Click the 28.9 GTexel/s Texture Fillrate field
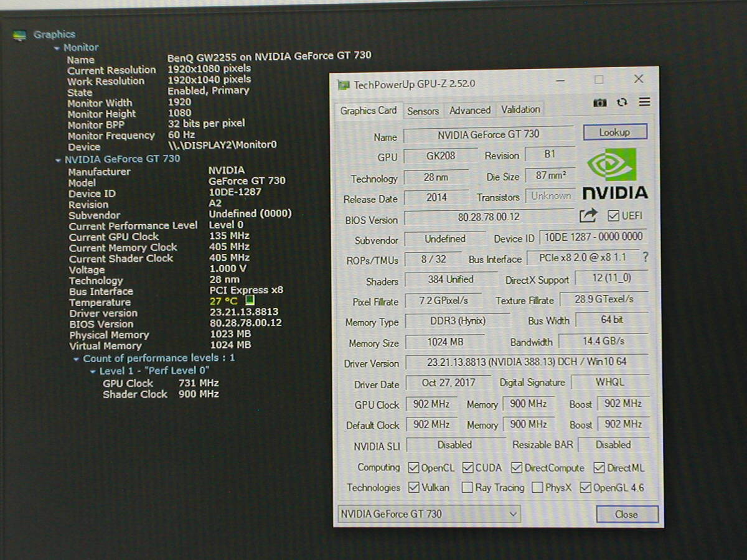Screen dimensions: 747x560 [x=604, y=299]
